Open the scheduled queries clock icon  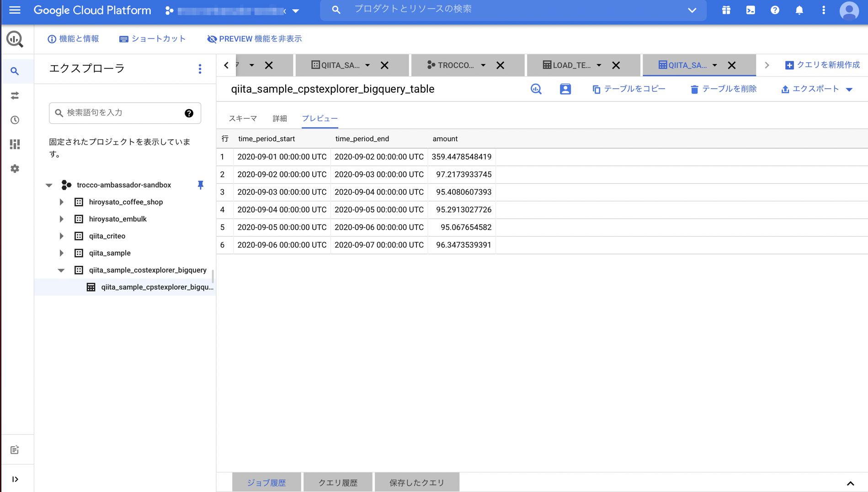coord(15,120)
